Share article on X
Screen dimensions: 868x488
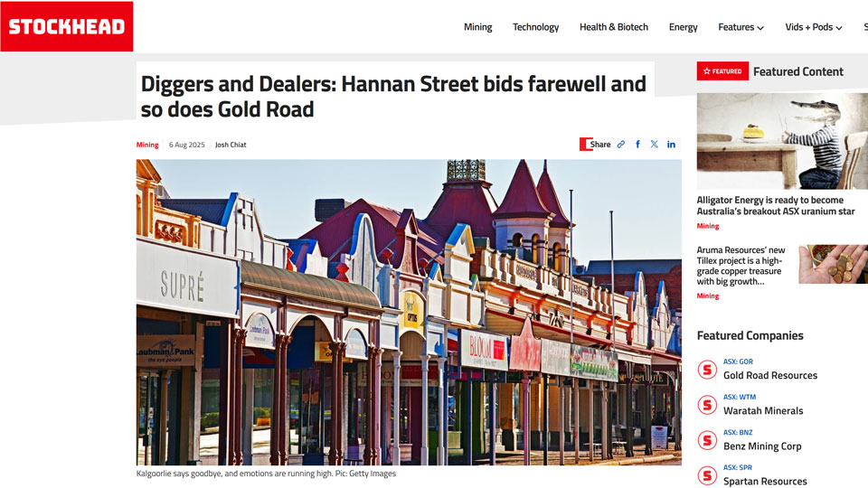tap(655, 145)
